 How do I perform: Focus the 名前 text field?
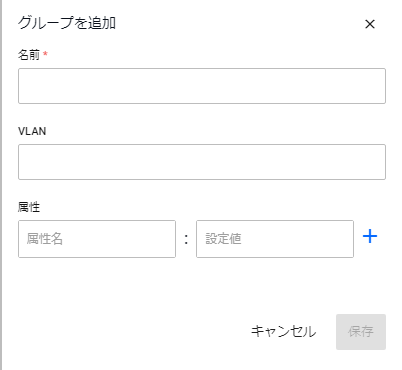(202, 86)
